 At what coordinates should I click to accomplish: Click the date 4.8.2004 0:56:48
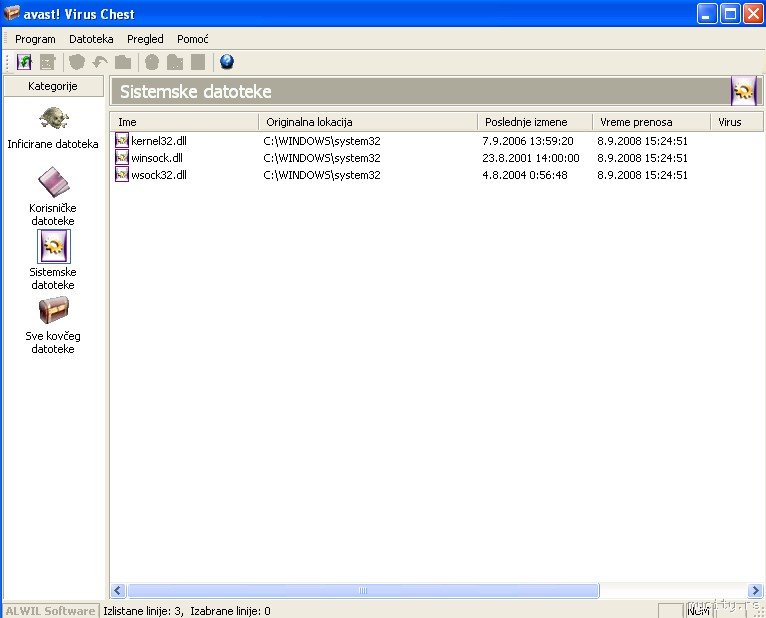[525, 175]
